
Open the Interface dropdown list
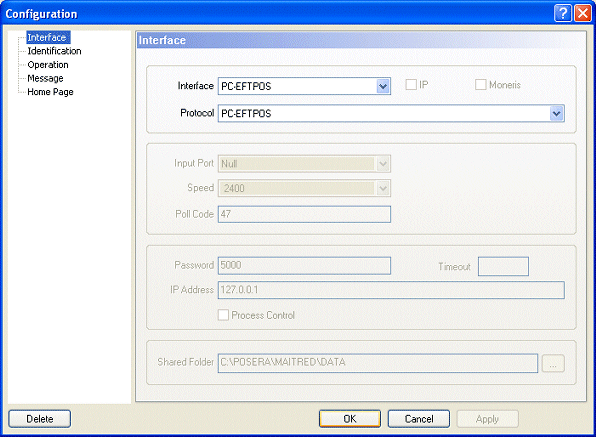tap(383, 86)
